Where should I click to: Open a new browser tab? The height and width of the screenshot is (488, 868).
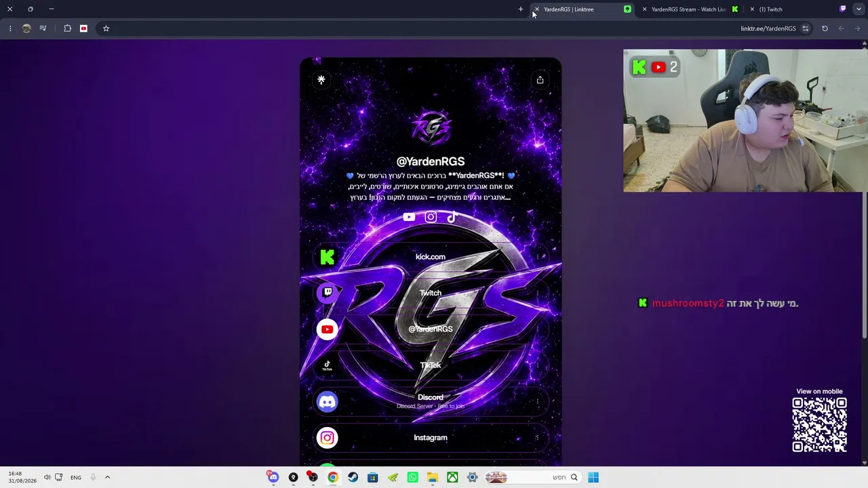521,9
